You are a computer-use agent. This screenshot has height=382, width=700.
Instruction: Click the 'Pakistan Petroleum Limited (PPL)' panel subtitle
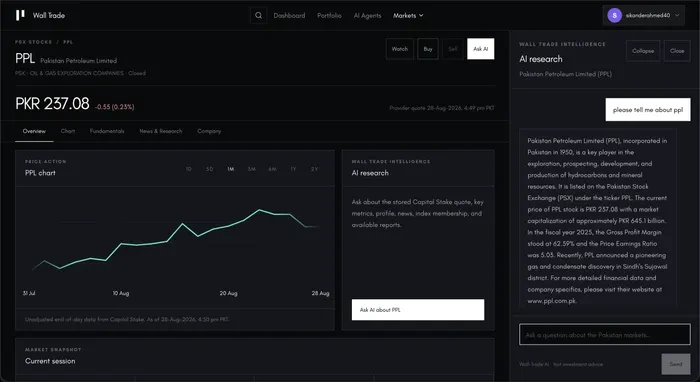(566, 74)
